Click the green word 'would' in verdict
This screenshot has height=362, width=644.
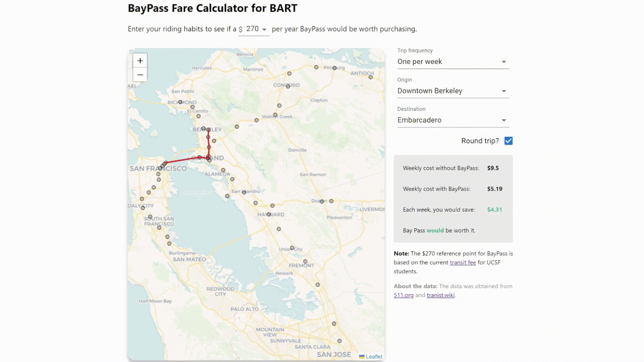click(435, 230)
